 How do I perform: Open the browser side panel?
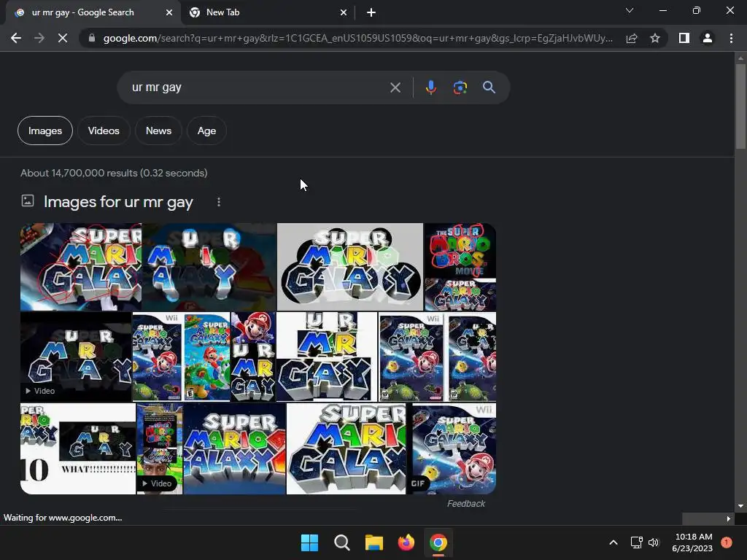[x=684, y=38]
